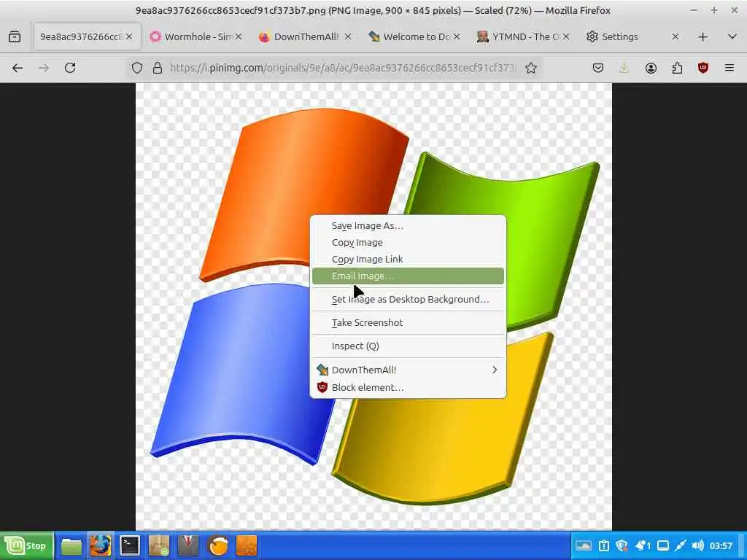Open the Linux Mint Stop start menu
The height and width of the screenshot is (560, 747).
[27, 545]
